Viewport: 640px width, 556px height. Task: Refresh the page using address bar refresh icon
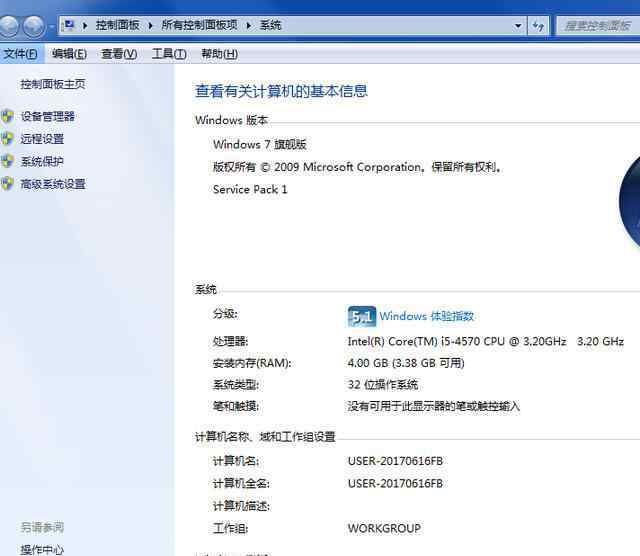coord(538,26)
